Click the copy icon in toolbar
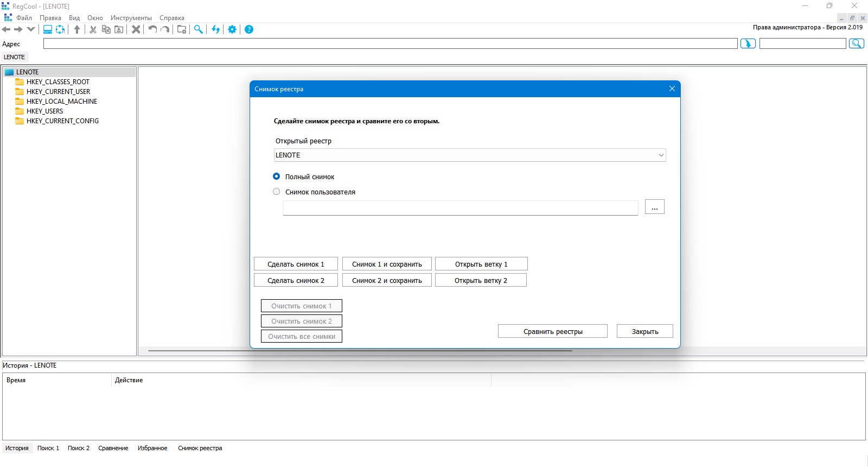 [x=106, y=29]
